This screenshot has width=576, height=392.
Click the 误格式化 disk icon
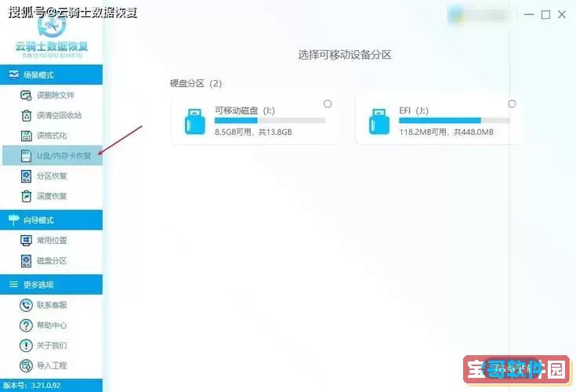coord(26,136)
